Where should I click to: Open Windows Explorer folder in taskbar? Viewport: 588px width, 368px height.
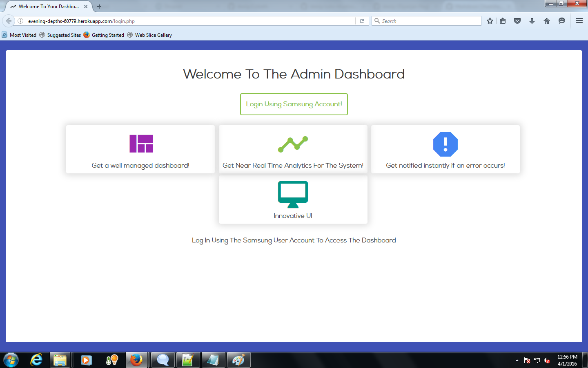tap(60, 360)
